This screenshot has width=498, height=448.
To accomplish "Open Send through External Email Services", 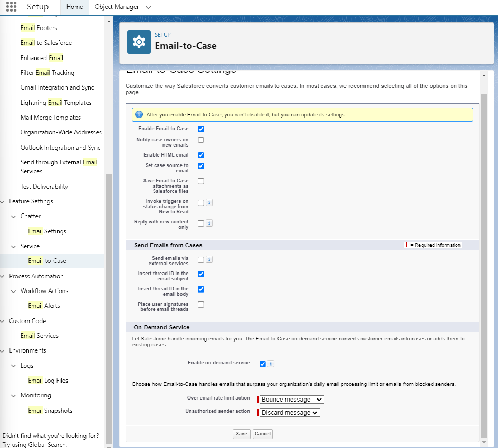I will [x=59, y=167].
